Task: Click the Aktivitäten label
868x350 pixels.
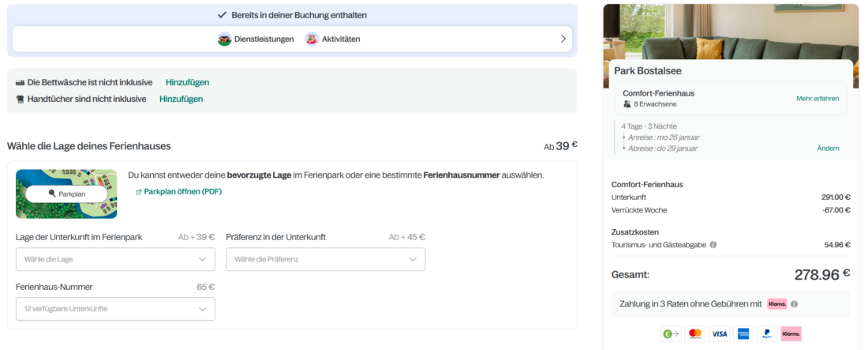Action: 341,40
